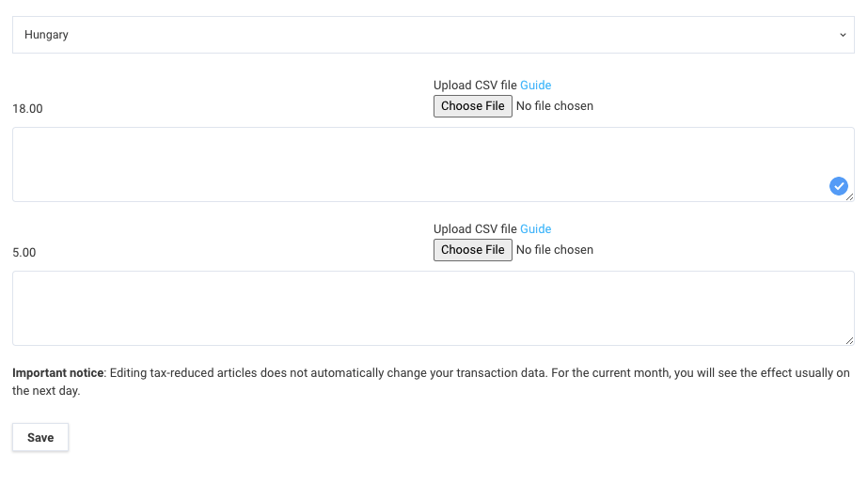Image resolution: width=868 pixels, height=485 pixels.
Task: Click the first 'Upload CSV file' label
Action: coord(475,86)
